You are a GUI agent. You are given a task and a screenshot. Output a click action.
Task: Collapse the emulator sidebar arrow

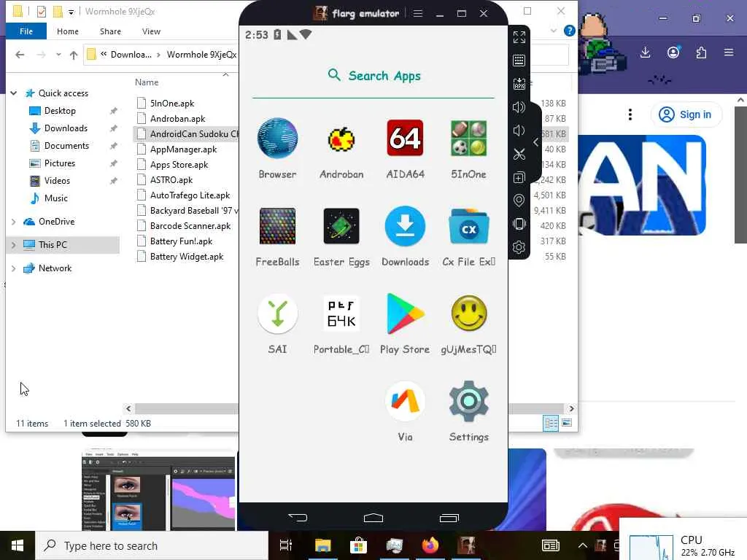coord(536,142)
